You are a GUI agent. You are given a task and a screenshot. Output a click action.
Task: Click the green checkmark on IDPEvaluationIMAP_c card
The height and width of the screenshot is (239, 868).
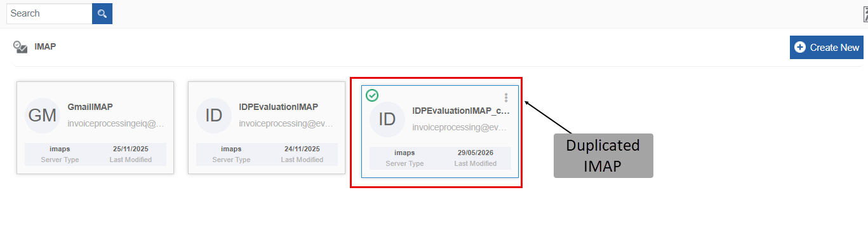point(372,95)
